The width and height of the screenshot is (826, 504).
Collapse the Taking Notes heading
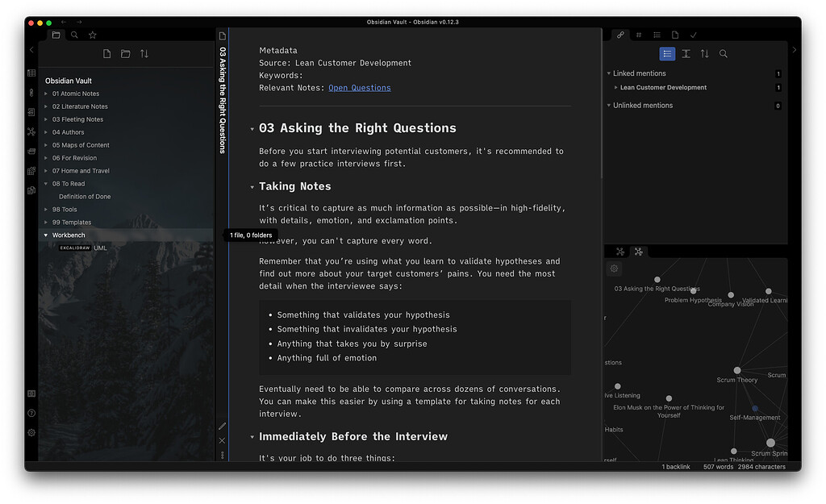coord(252,186)
